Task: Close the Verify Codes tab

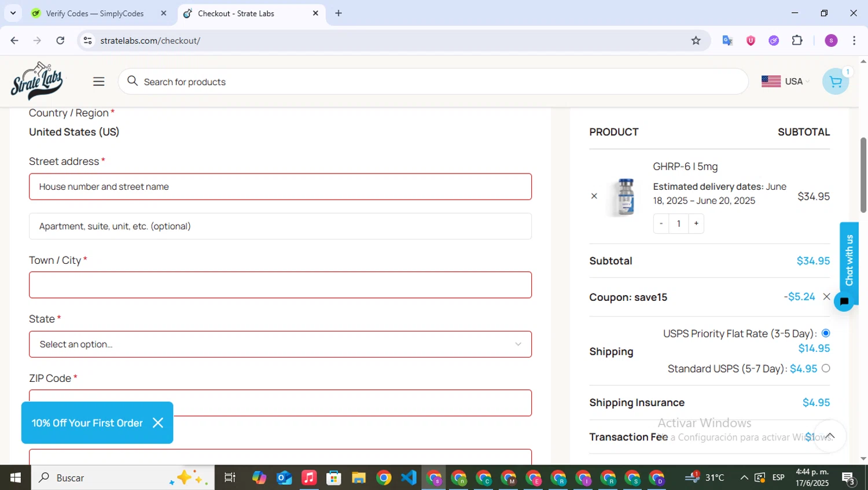Action: tap(164, 13)
